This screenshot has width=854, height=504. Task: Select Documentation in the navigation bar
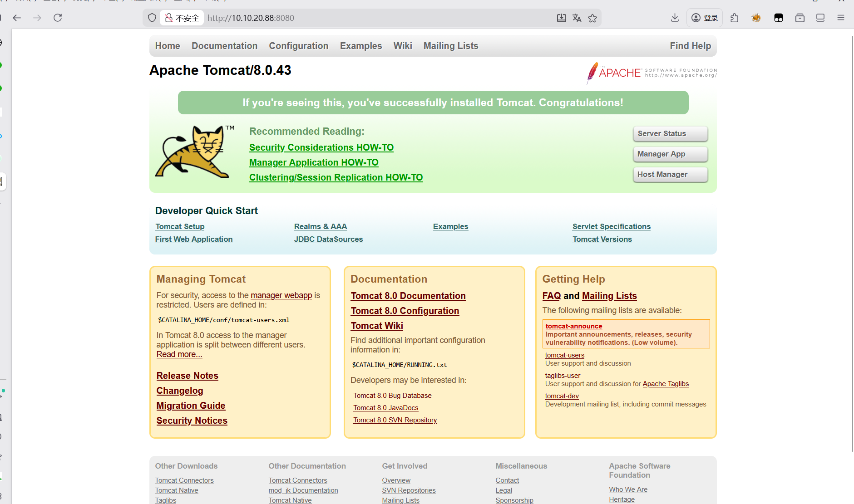(224, 46)
